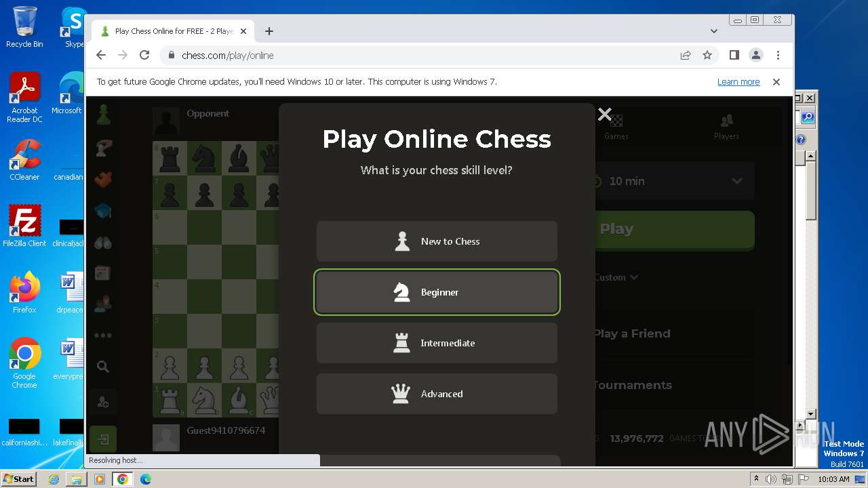Image resolution: width=868 pixels, height=488 pixels.
Task: Go back in Chrome
Action: [101, 56]
